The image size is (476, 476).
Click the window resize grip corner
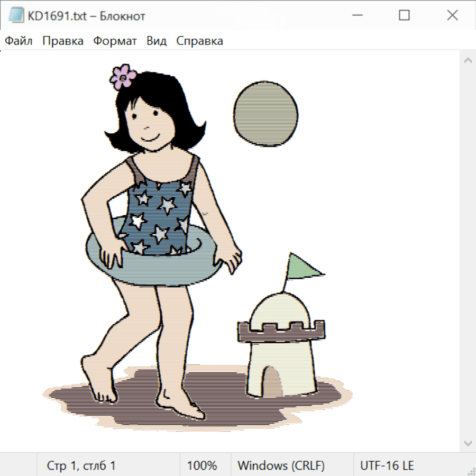pos(471,471)
